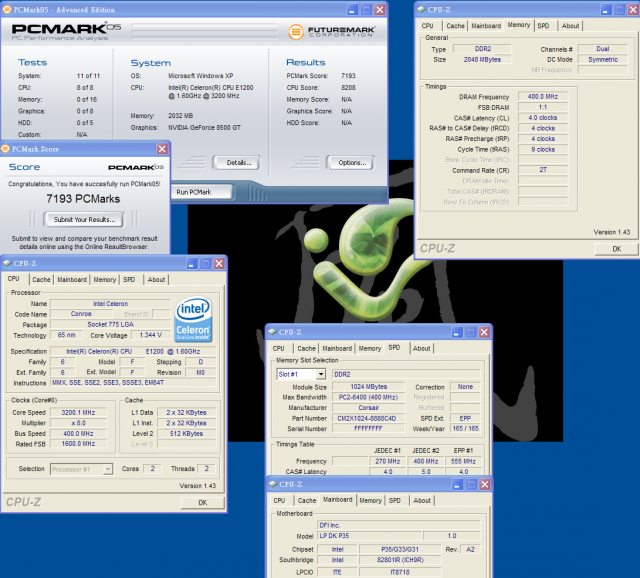
Task: Close the CPU-Z processor window
Action: point(219,264)
